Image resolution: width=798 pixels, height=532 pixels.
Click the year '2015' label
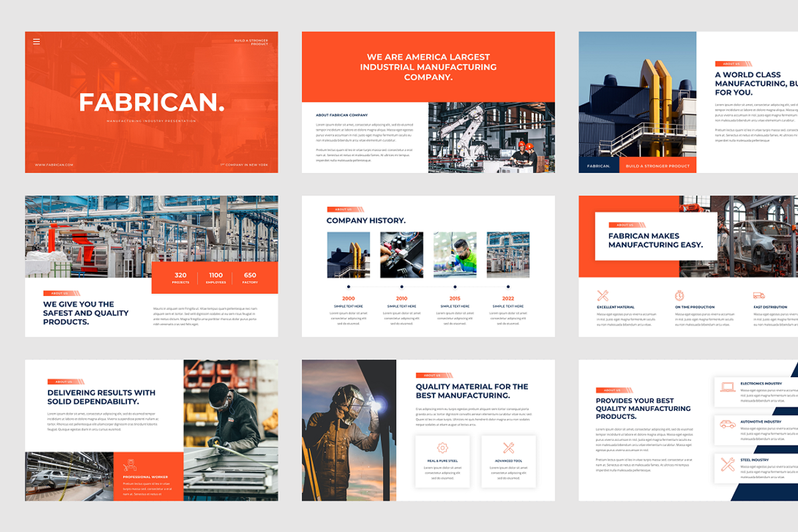pos(455,299)
